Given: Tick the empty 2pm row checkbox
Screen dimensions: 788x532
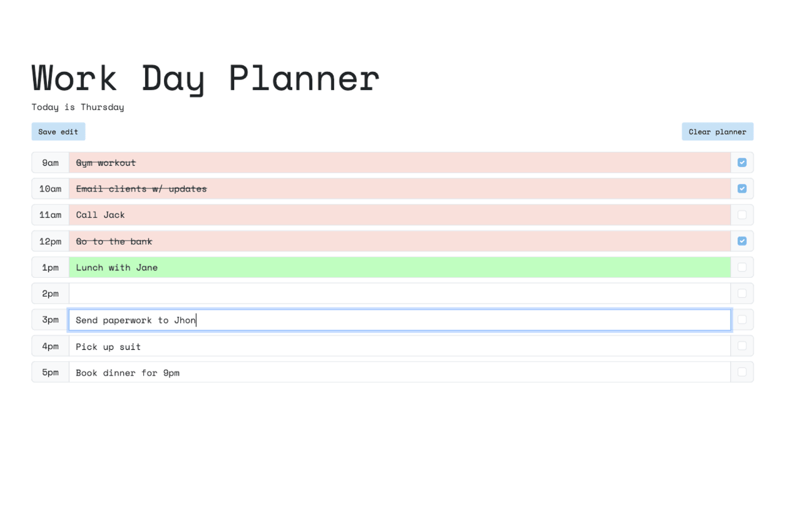Looking at the screenshot, I should pyautogui.click(x=742, y=294).
